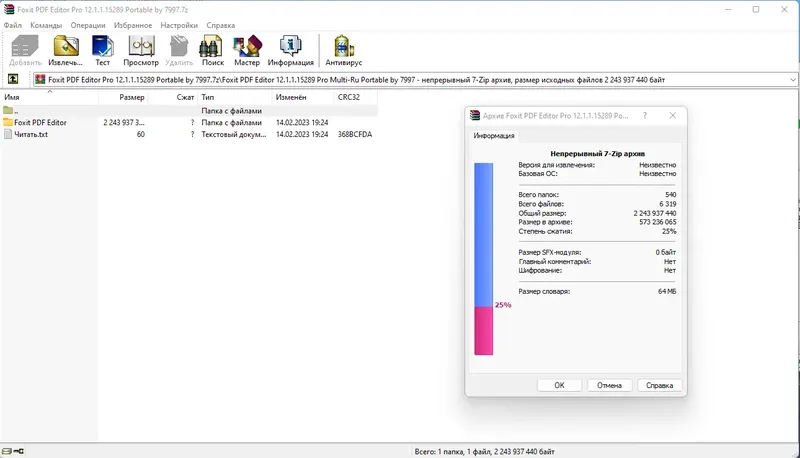Click the dialog's help question mark
This screenshot has height=458, width=800.
click(x=645, y=116)
